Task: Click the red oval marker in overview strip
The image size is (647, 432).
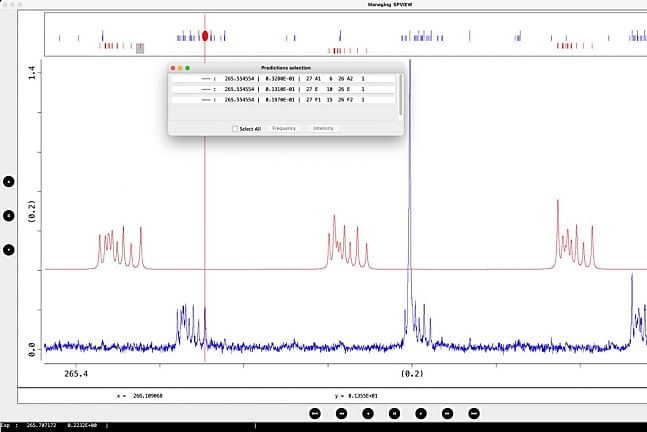Action: point(205,36)
